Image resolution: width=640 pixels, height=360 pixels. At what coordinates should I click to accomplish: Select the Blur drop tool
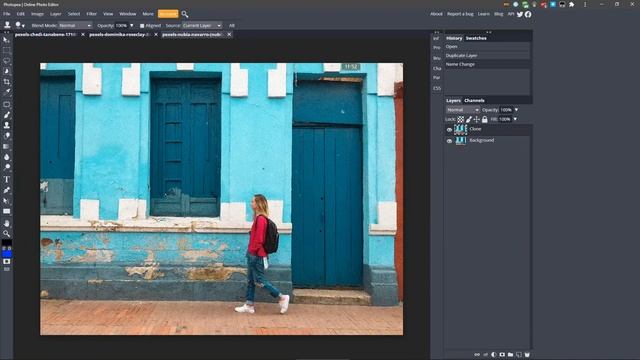coord(7,157)
